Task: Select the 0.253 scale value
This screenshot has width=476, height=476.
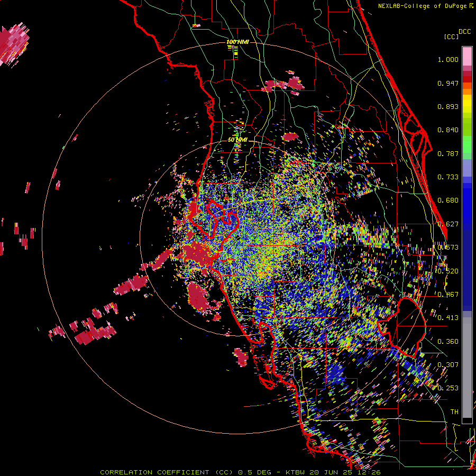Action: click(x=448, y=388)
